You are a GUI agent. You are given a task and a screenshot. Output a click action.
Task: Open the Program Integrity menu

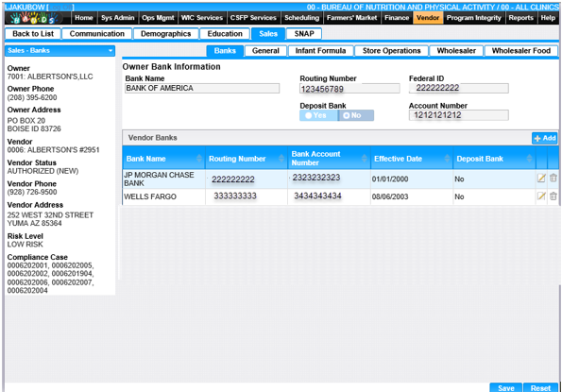coord(474,18)
